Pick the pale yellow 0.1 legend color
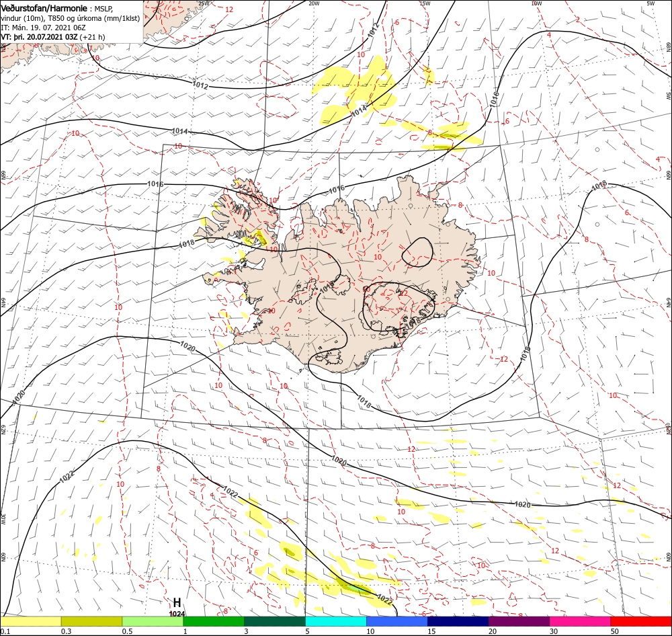672x636 pixels. (30, 621)
